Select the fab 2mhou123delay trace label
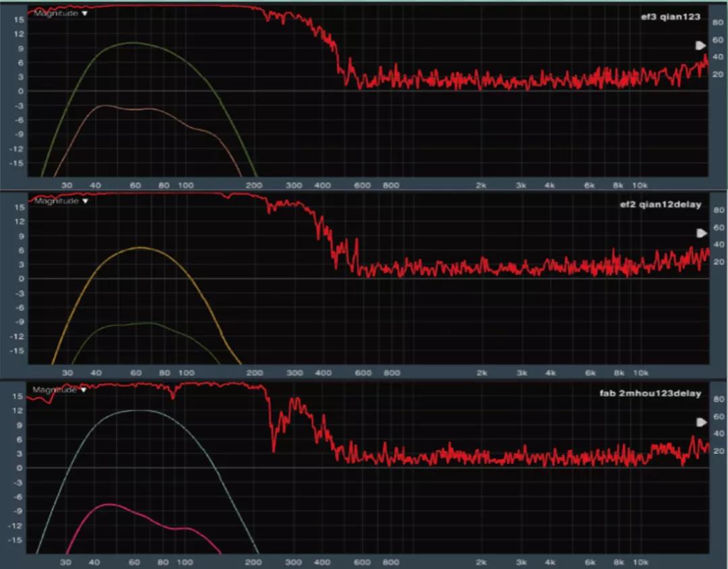Image resolution: width=728 pixels, height=569 pixels. point(659,394)
